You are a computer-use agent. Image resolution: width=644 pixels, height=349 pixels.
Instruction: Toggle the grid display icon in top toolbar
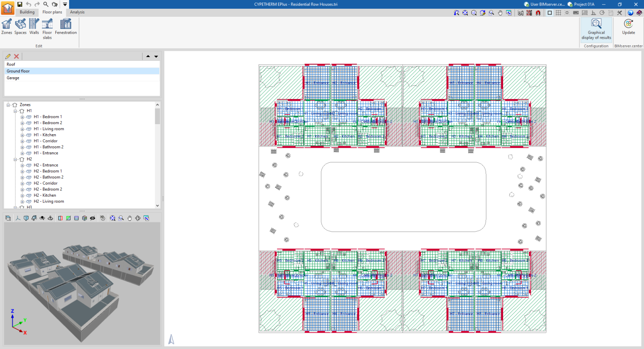coord(558,13)
